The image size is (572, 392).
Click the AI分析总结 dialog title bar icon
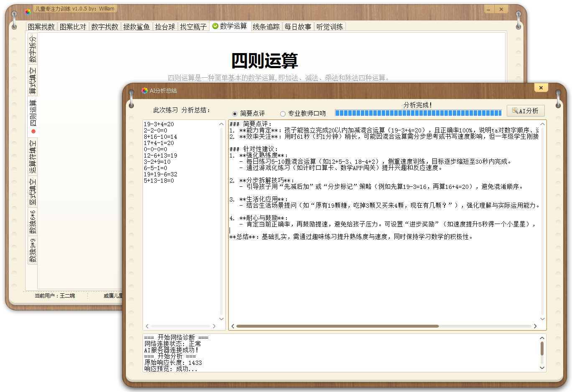pyautogui.click(x=144, y=90)
